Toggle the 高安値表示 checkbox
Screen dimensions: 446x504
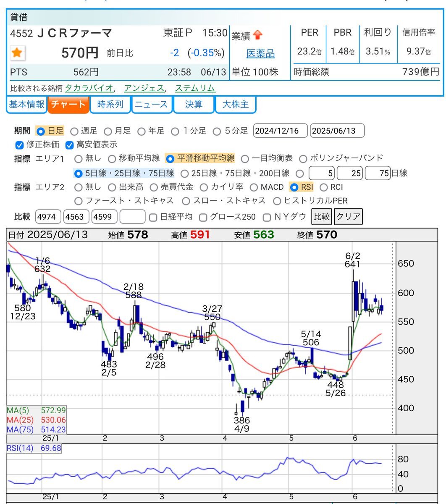[70, 145]
